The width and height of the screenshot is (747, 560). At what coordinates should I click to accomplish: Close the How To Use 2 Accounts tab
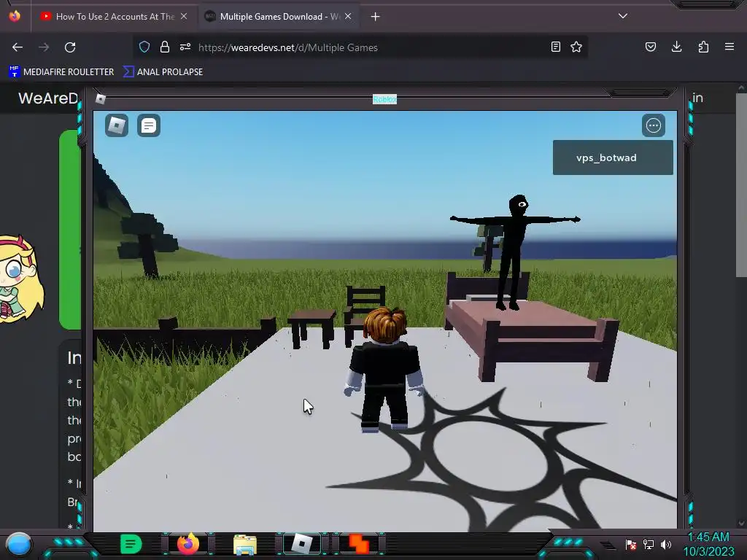coord(184,16)
